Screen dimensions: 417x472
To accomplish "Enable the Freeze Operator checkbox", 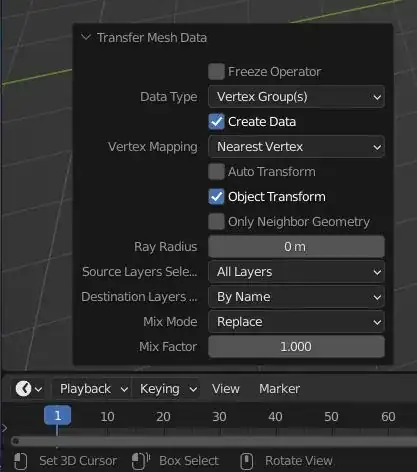I will point(216,72).
